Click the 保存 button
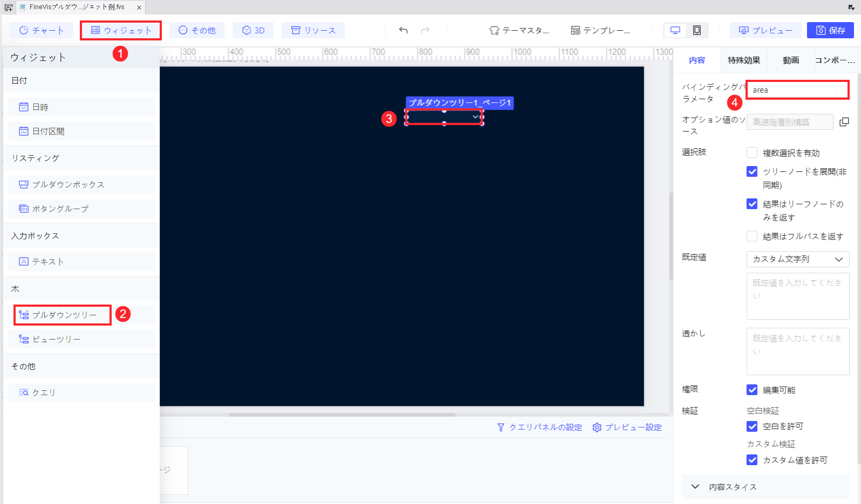The height and width of the screenshot is (504, 861). pyautogui.click(x=830, y=30)
